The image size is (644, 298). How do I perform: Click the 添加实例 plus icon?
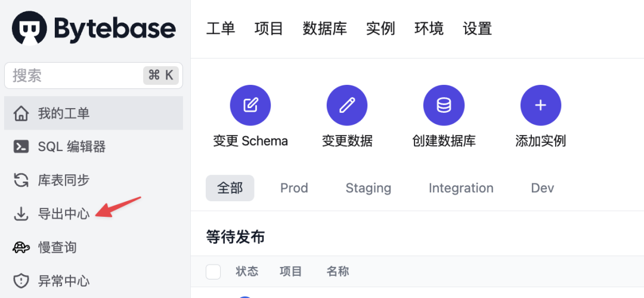click(540, 106)
